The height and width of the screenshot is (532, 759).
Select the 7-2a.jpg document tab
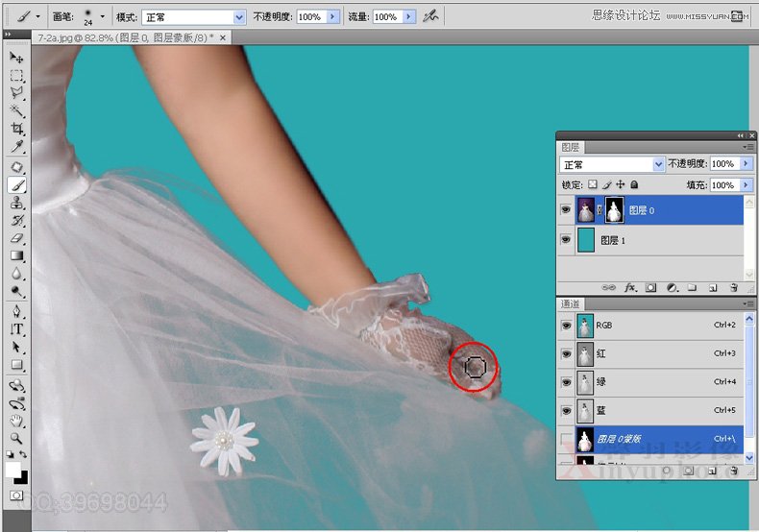pyautogui.click(x=126, y=37)
